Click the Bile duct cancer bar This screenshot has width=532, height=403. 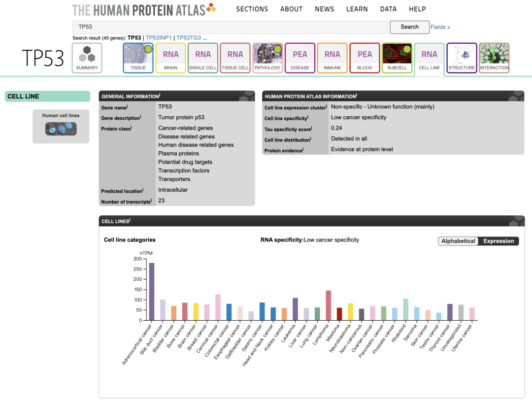[163, 310]
